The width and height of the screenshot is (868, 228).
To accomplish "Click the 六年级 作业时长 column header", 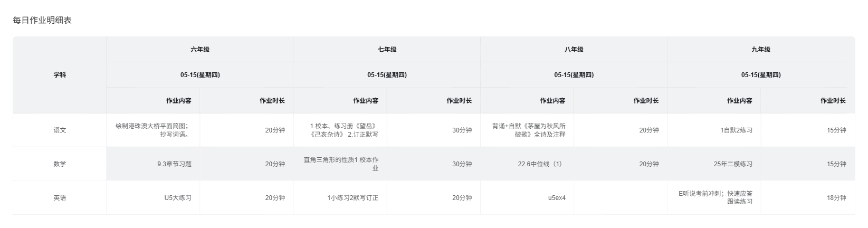I will pyautogui.click(x=246, y=100).
